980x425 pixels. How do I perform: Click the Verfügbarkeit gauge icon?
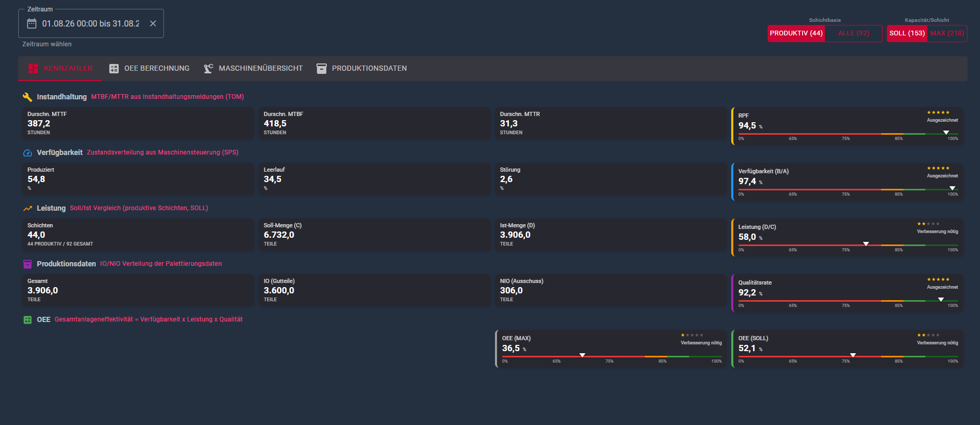pyautogui.click(x=28, y=153)
